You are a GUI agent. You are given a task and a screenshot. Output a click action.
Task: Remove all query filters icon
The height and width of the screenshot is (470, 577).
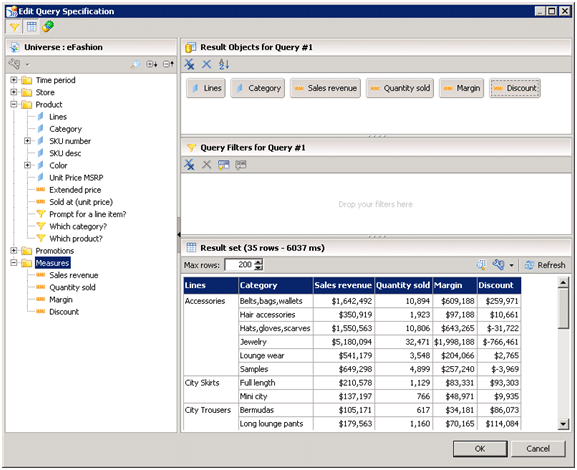click(x=190, y=165)
